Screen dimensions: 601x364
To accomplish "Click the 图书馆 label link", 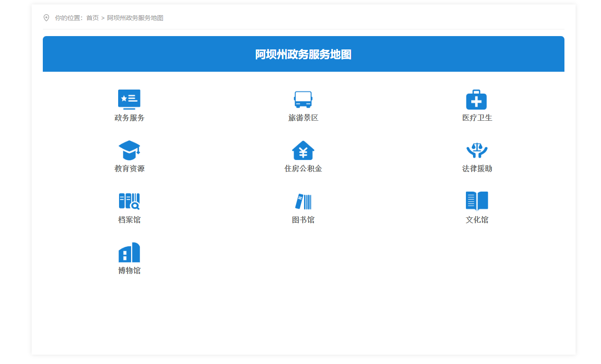I will coord(303,220).
